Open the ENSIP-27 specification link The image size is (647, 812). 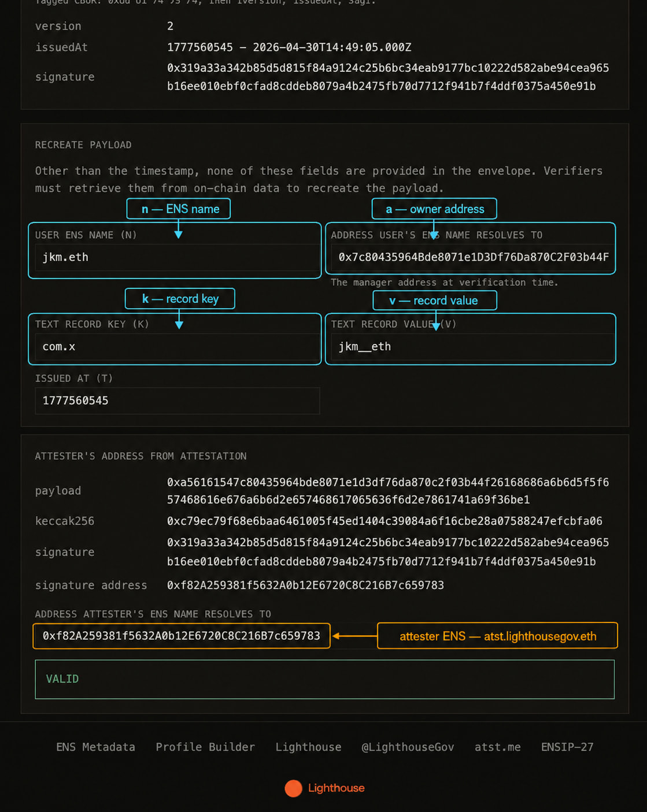click(567, 747)
